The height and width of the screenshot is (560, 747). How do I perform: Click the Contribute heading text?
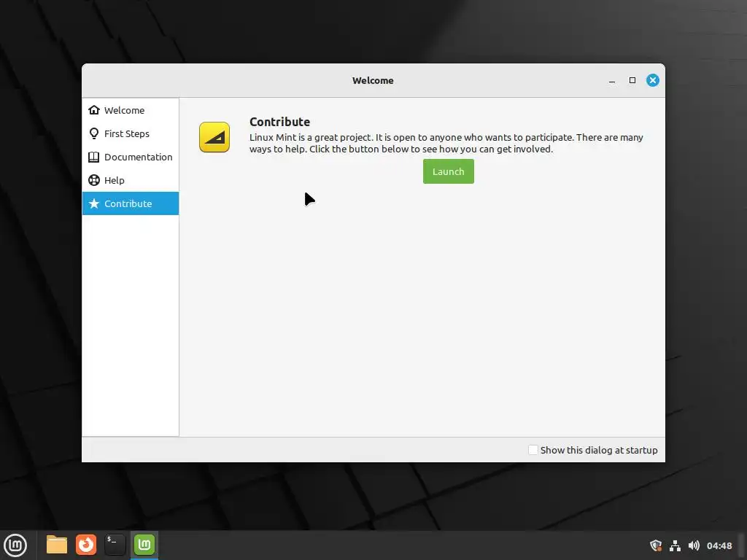pyautogui.click(x=279, y=122)
